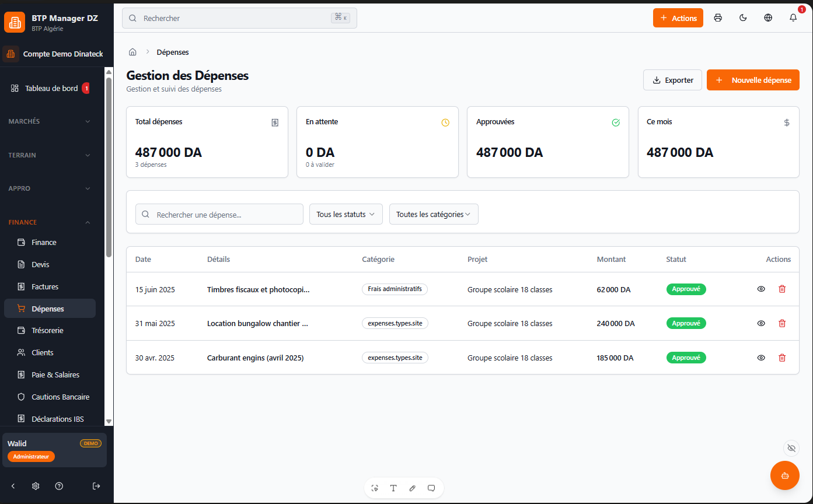Image resolution: width=813 pixels, height=504 pixels.
Task: Collapse sidebar with left chevron icon
Action: (13, 486)
